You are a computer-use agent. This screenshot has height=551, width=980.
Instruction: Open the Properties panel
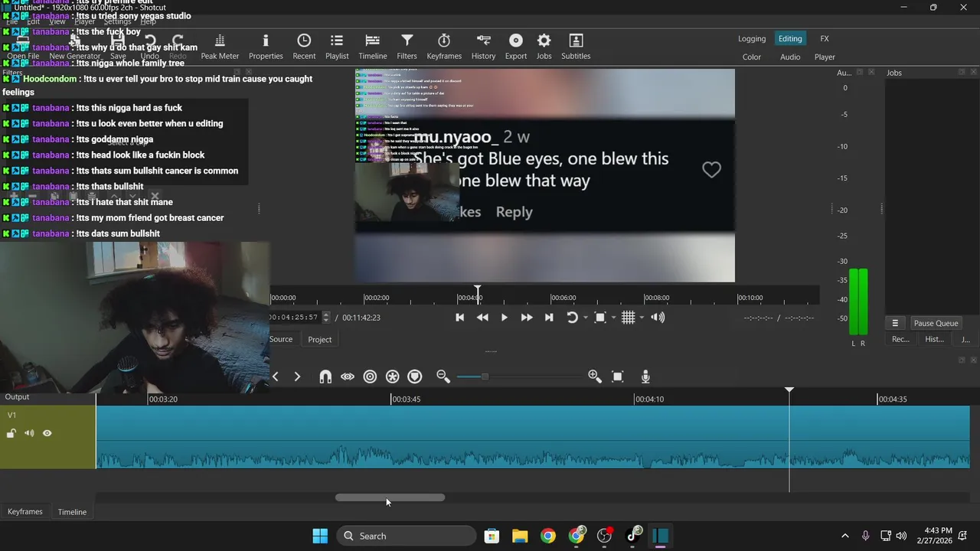pos(266,47)
